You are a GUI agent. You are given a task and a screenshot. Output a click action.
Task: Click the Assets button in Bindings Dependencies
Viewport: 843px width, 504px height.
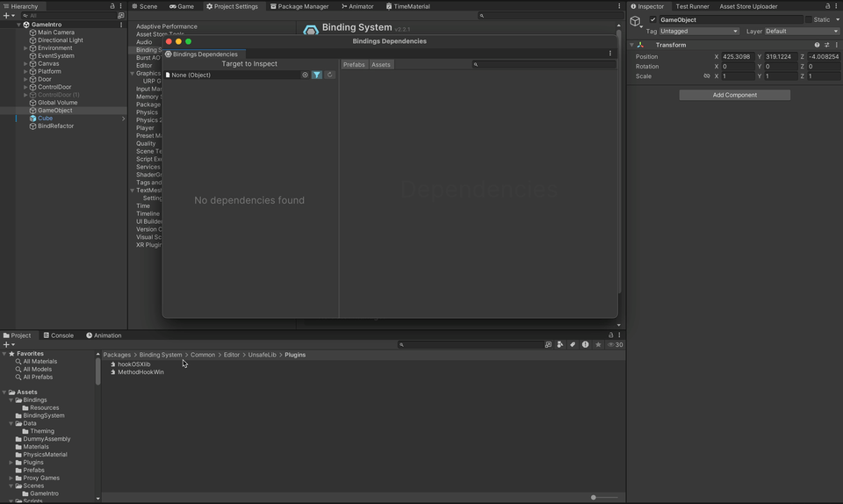click(x=381, y=64)
